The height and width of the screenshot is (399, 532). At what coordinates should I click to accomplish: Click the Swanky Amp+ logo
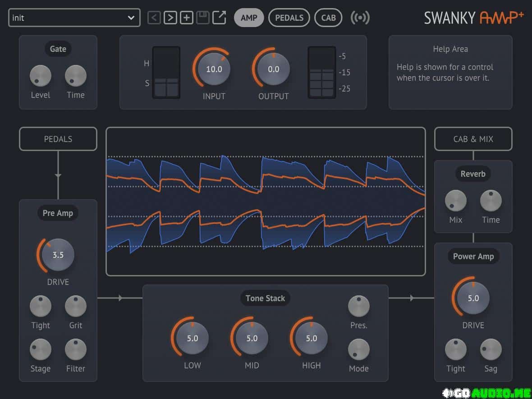coord(474,18)
